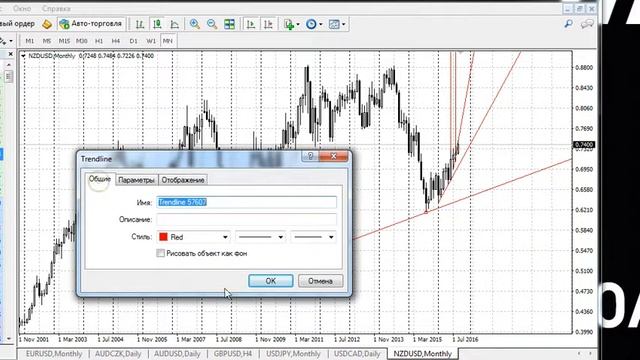The height and width of the screenshot is (360, 640).
Task: Select the M5 timeframe
Action: coord(47,41)
